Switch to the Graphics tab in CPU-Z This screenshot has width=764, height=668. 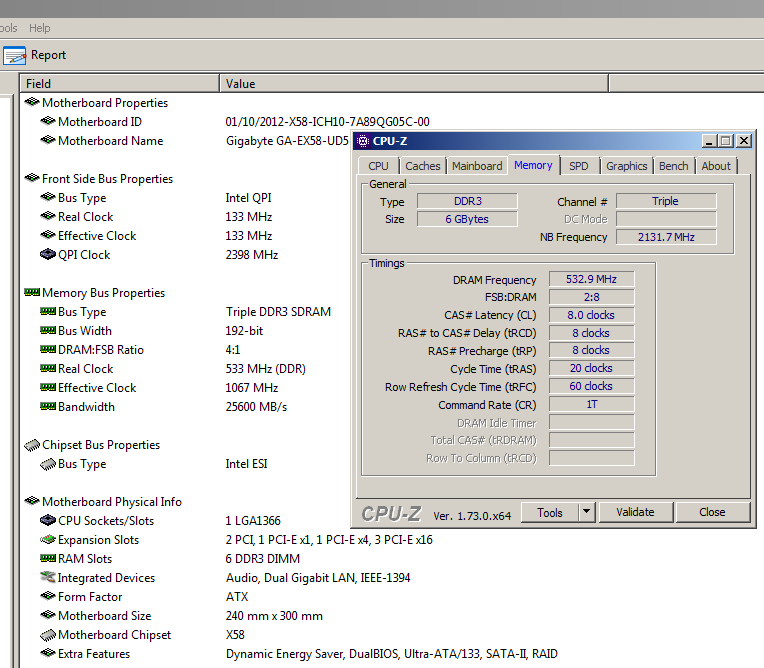coord(627,166)
